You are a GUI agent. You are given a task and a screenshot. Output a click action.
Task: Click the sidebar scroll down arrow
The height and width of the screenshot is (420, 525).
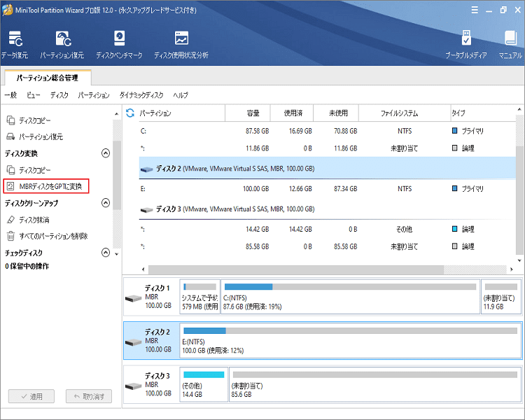116,254
